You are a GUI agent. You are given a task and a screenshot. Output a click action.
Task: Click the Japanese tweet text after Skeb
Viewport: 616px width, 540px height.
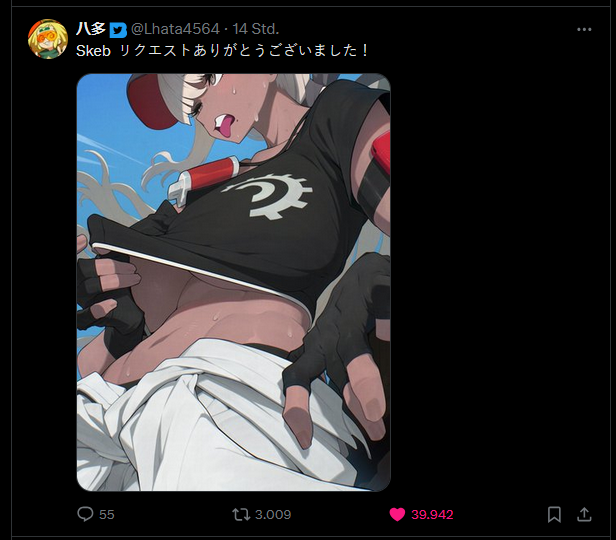(244, 50)
